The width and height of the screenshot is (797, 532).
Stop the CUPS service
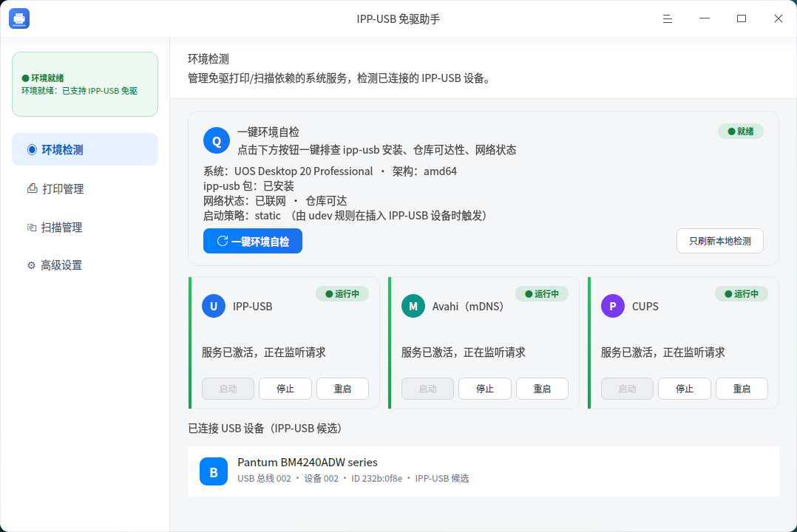click(684, 389)
